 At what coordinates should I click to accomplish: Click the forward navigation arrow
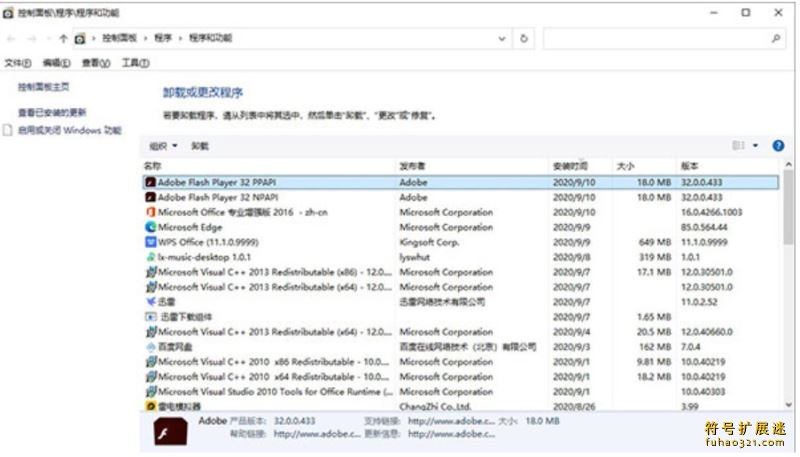pos(32,38)
